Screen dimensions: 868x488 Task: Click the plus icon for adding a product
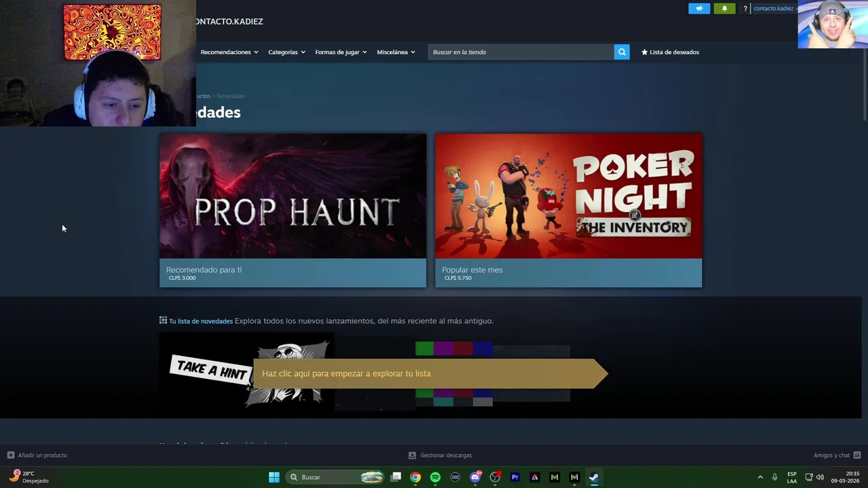click(x=10, y=455)
